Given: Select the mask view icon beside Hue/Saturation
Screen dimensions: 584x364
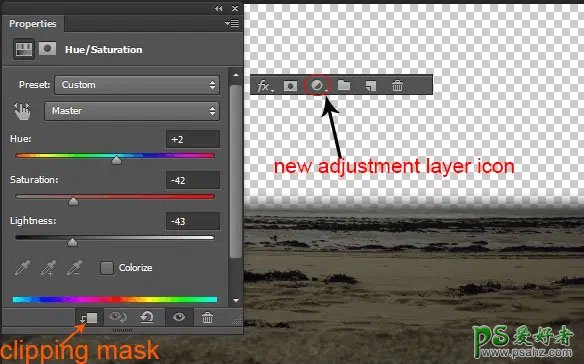Looking at the screenshot, I should (48, 49).
